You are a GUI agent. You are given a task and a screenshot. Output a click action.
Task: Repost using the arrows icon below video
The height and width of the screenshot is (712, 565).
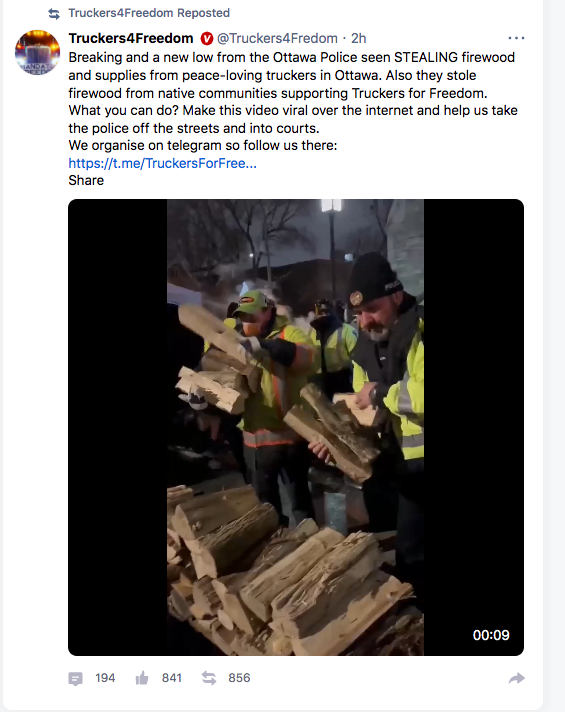click(x=209, y=678)
